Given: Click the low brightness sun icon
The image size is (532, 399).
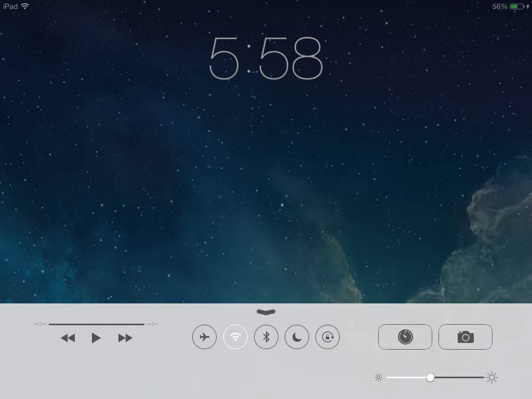Looking at the screenshot, I should tap(378, 377).
